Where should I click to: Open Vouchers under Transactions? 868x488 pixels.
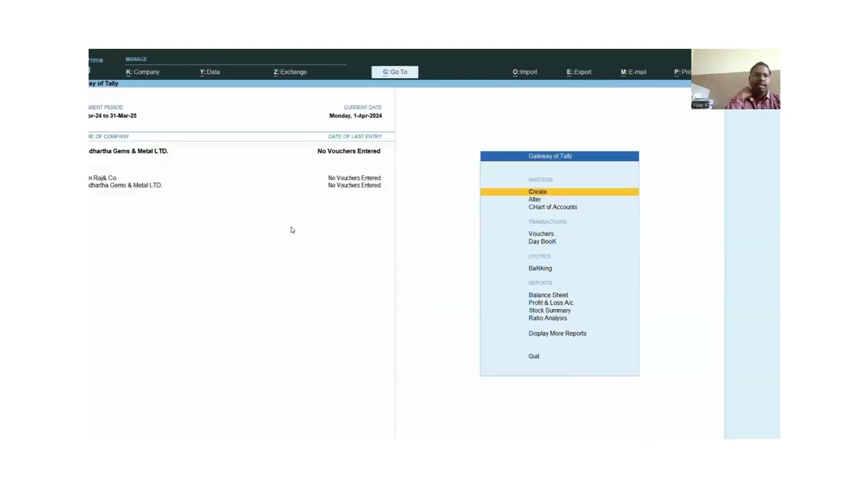(x=541, y=234)
